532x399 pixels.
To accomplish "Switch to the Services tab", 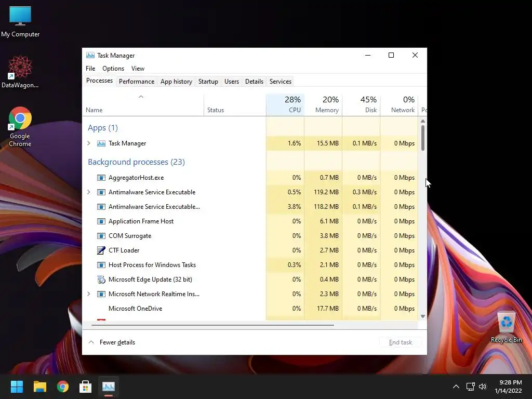I will [x=280, y=82].
